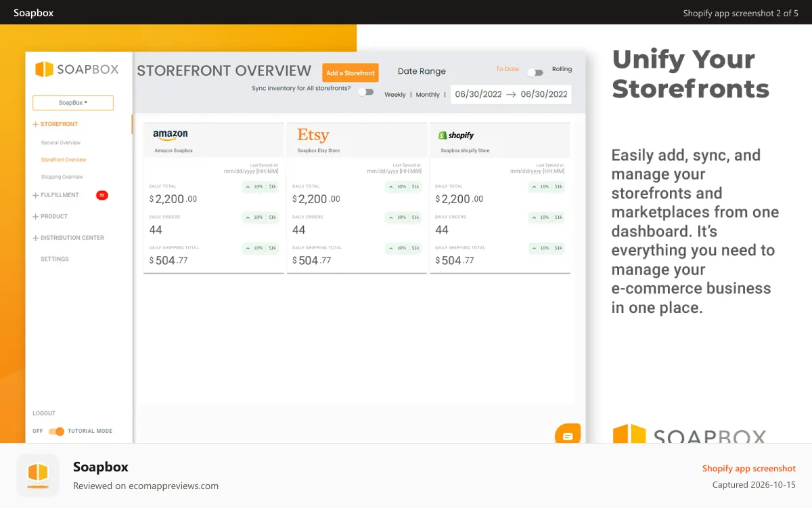Viewport: 812px width, 508px height.
Task: Select the Weekly date range
Action: coord(395,95)
